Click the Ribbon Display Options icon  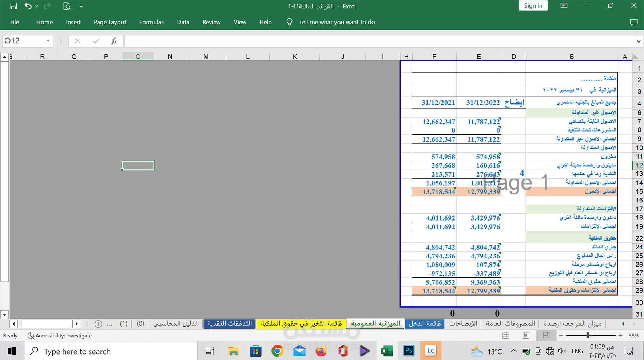[x=564, y=6]
